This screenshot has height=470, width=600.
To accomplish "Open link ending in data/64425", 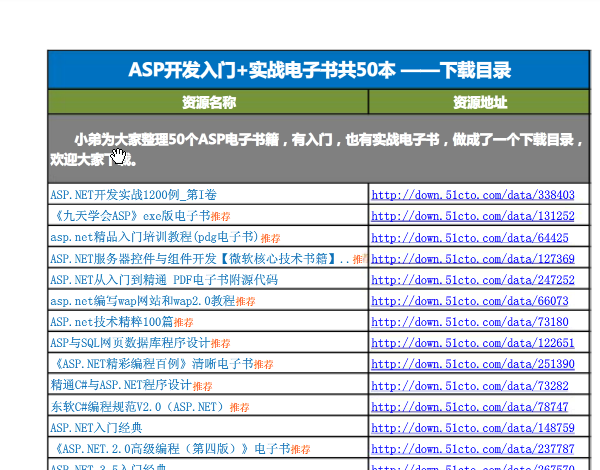I will [470, 238].
